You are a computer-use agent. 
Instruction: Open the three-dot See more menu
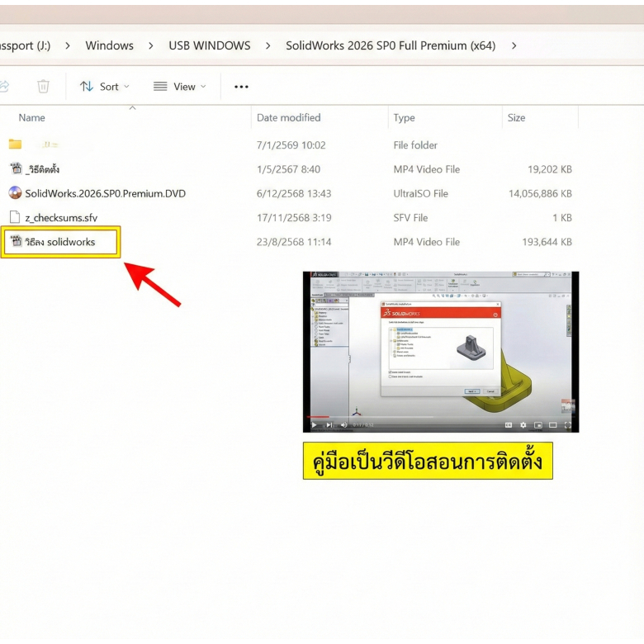pos(241,87)
